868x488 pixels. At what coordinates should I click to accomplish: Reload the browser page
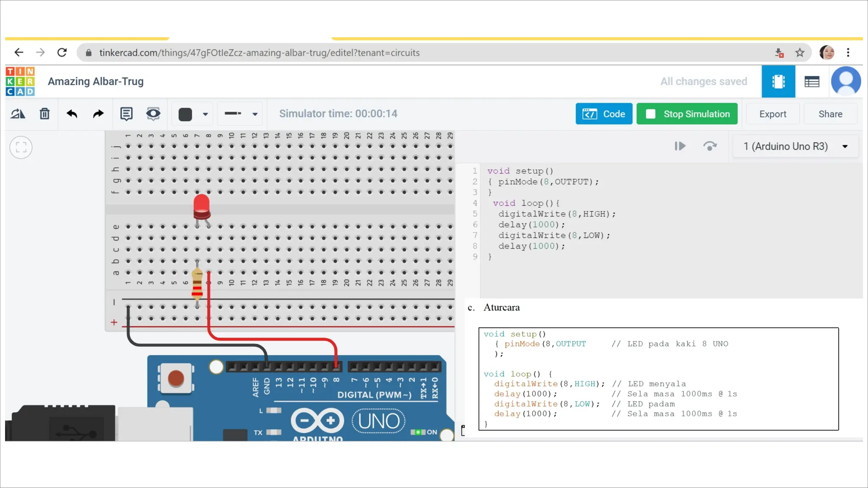pos(62,53)
